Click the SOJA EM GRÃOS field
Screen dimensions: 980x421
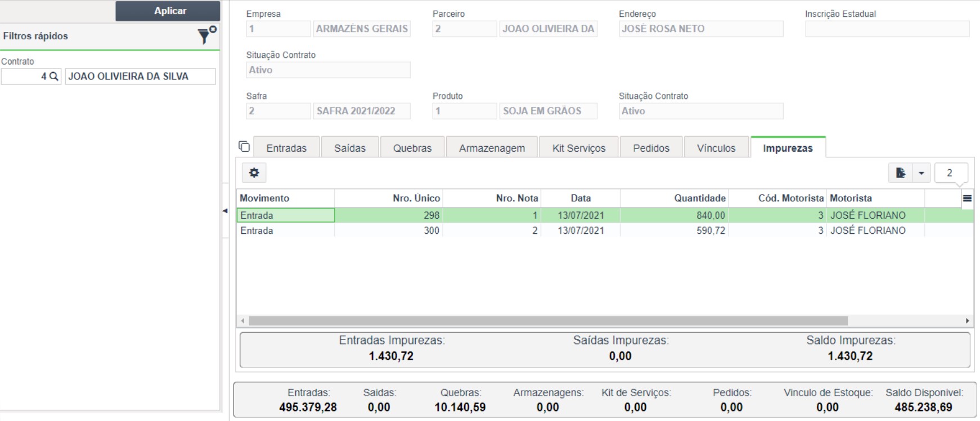click(x=548, y=111)
